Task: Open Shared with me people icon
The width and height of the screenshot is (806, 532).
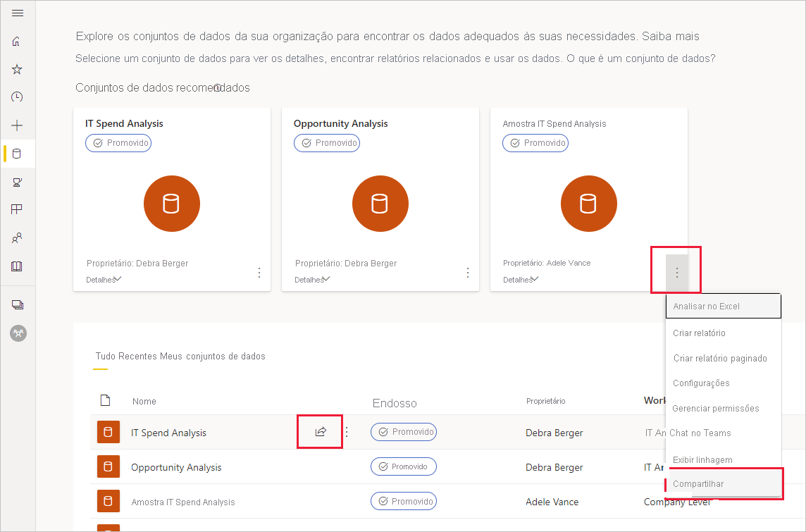Action: pyautogui.click(x=17, y=238)
